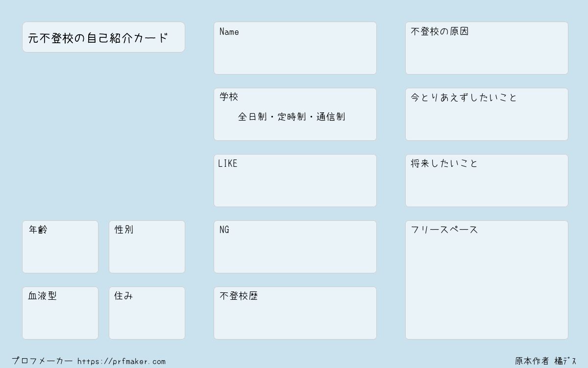This screenshot has height=368, width=588.
Task: Select the 学校 field box
Action: pos(295,114)
